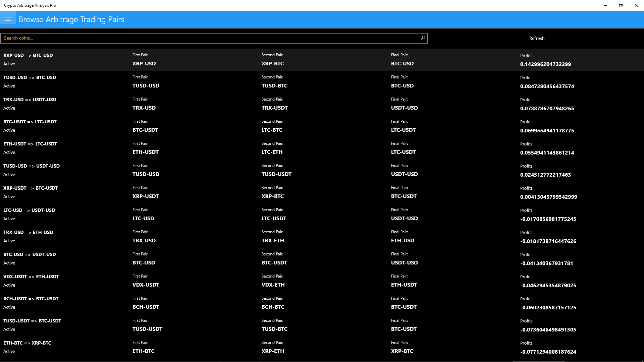Restore down the application window
This screenshot has height=362, width=644.
(x=621, y=5)
